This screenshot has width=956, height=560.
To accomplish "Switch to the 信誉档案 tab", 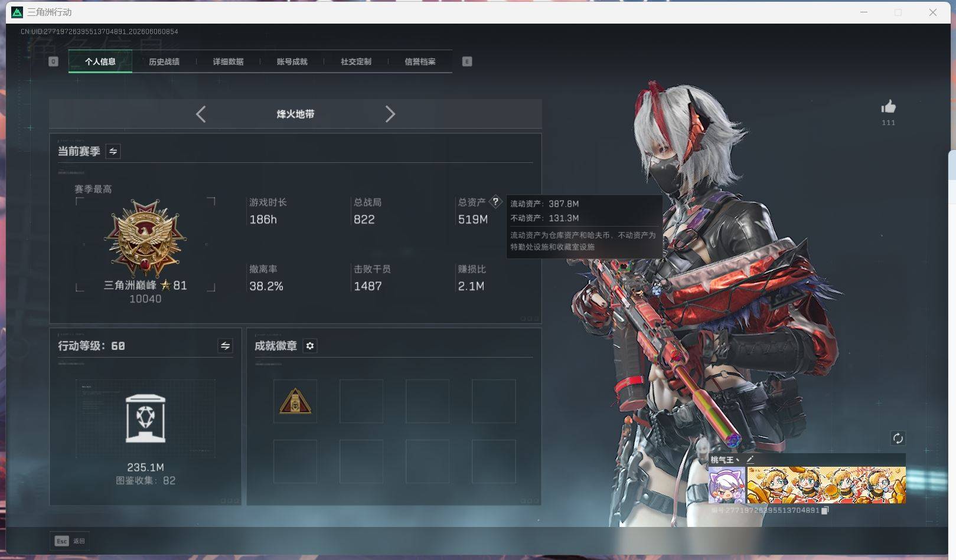I will (420, 61).
